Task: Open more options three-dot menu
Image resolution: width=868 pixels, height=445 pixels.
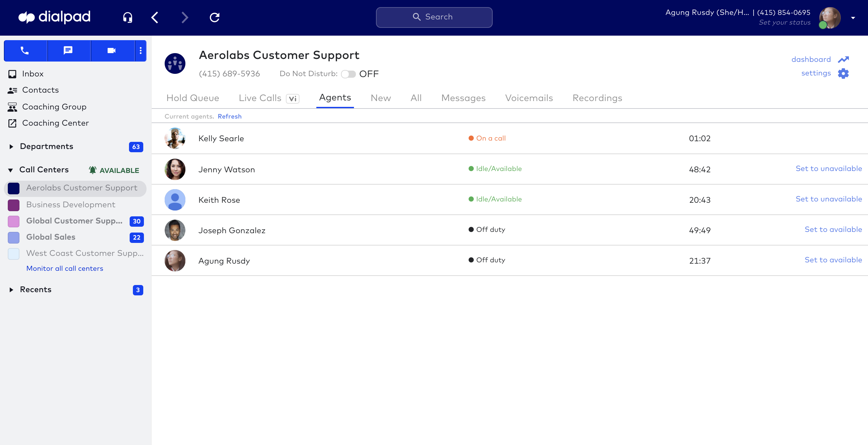Action: click(x=141, y=51)
